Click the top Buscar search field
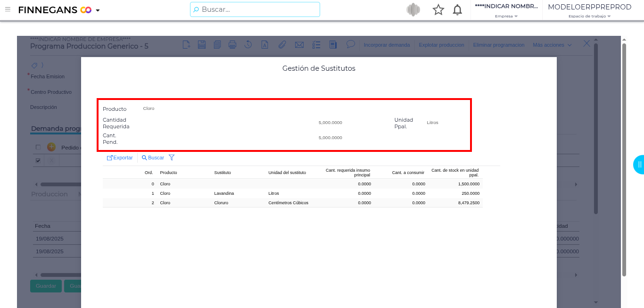Screen dimensions: 644x308 pyautogui.click(x=255, y=9)
